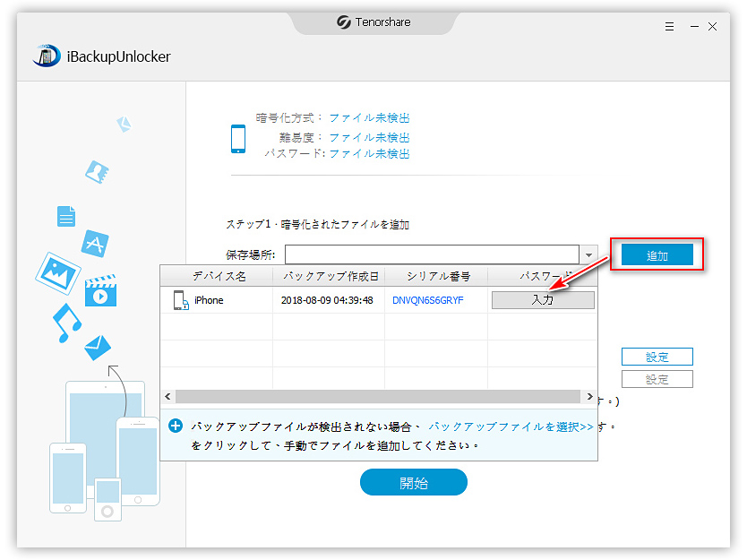Click the video clapperboard icon in left panel
Image resolution: width=747 pixels, height=560 pixels.
pos(100,290)
